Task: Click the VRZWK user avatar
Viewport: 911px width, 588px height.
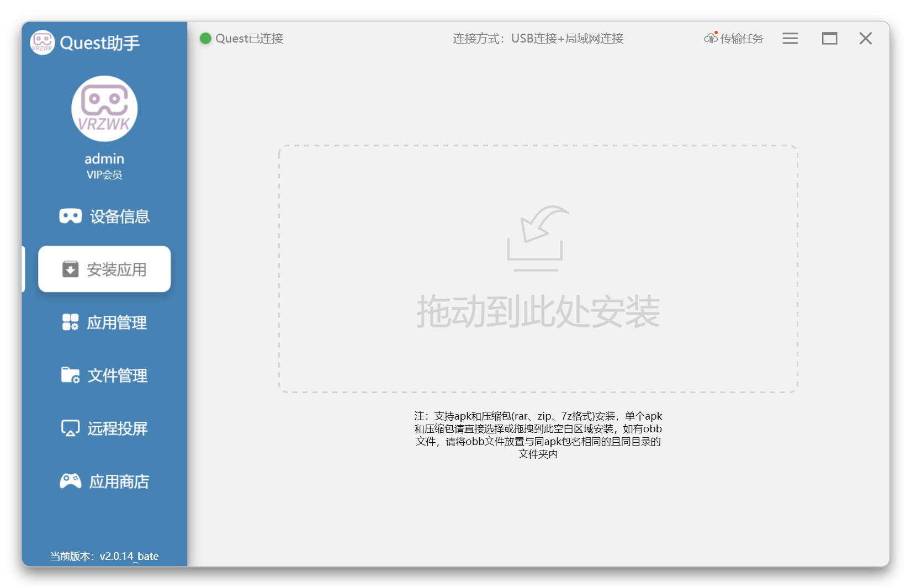Action: [104, 109]
